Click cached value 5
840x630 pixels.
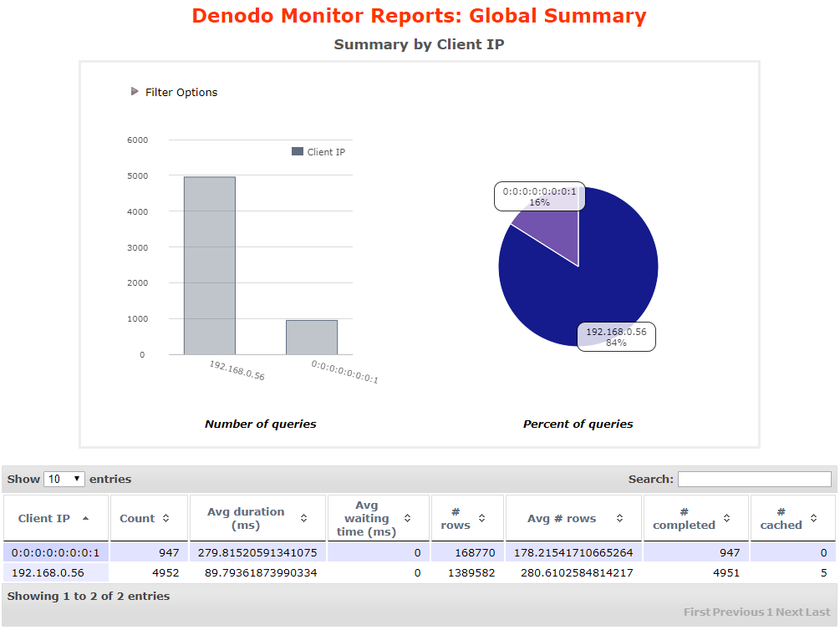823,572
